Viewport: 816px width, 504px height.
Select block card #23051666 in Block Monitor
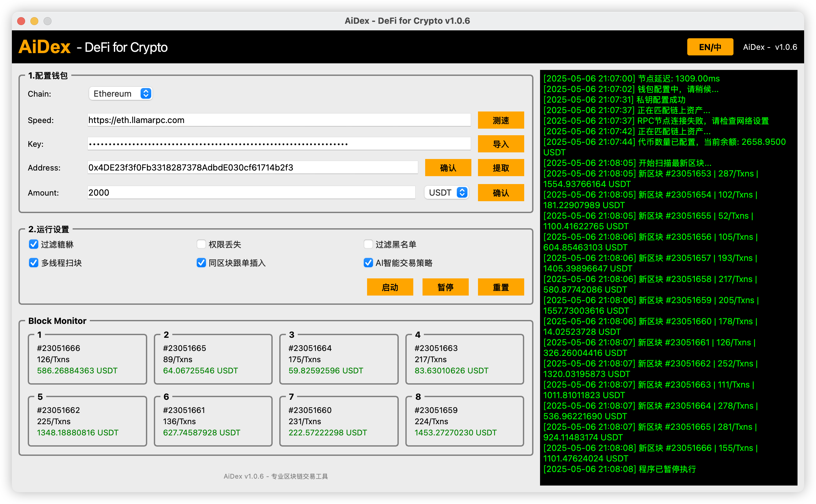(87, 359)
